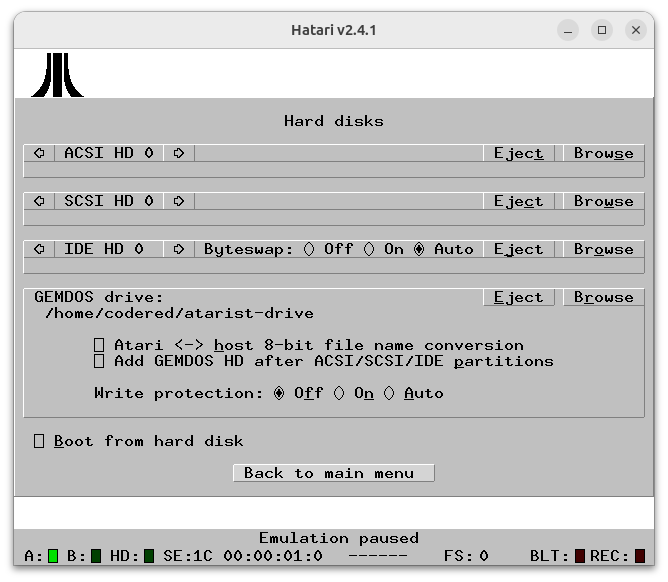Click the FS: 0 frameskip indicator
This screenshot has height=582, width=668.
pos(466,556)
